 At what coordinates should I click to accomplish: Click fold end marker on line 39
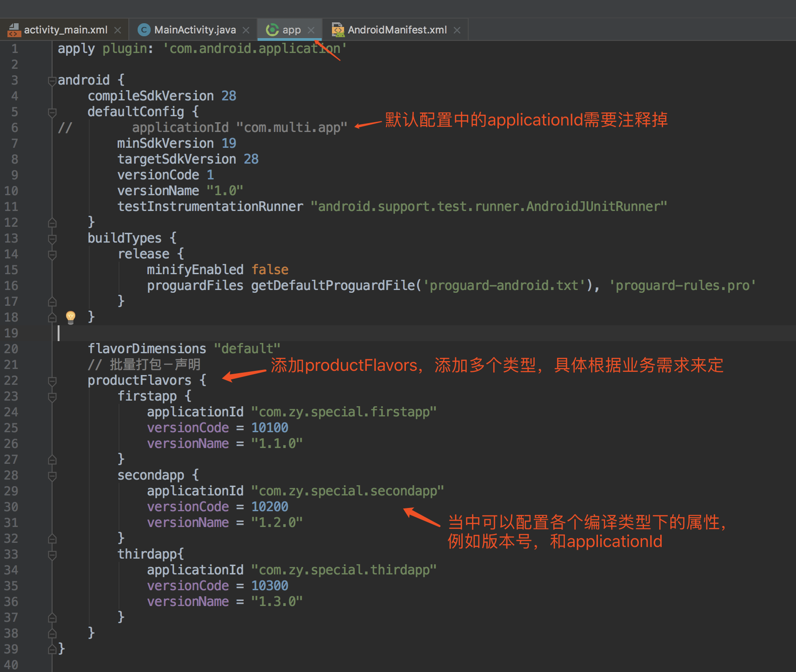click(x=53, y=649)
